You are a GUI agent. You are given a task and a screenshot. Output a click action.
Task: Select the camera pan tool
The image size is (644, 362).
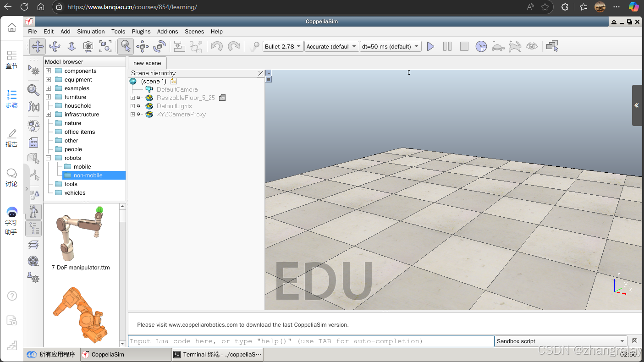(38, 46)
